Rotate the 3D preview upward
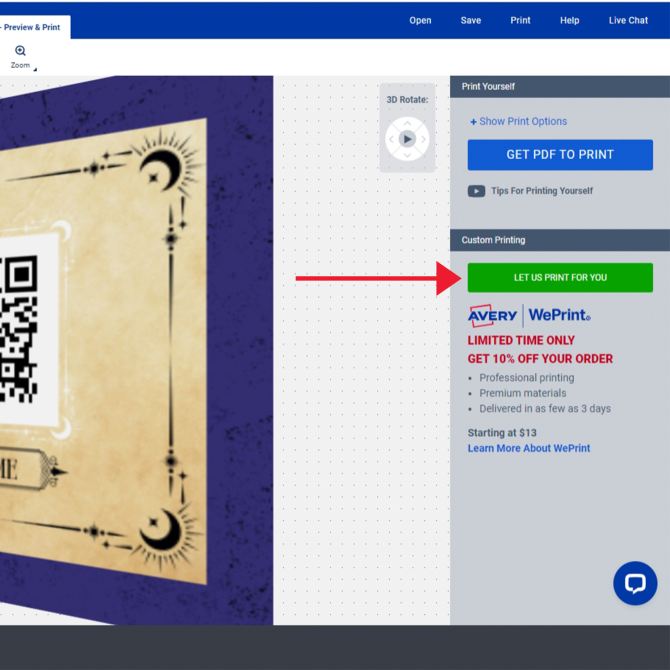670x670 pixels. (x=407, y=123)
